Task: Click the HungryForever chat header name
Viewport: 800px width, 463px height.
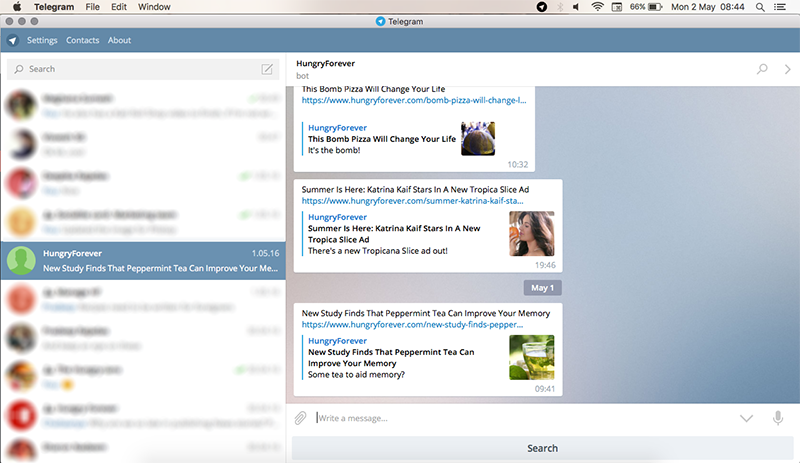Action: click(325, 63)
